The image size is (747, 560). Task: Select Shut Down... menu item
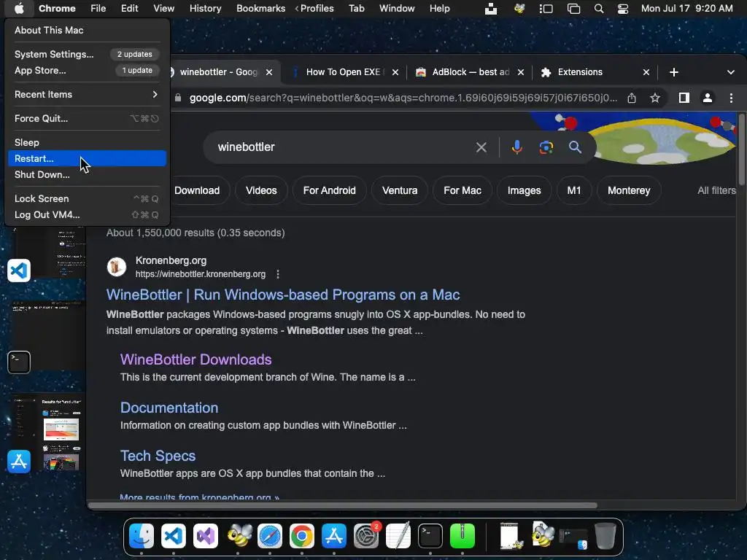[x=87, y=175]
